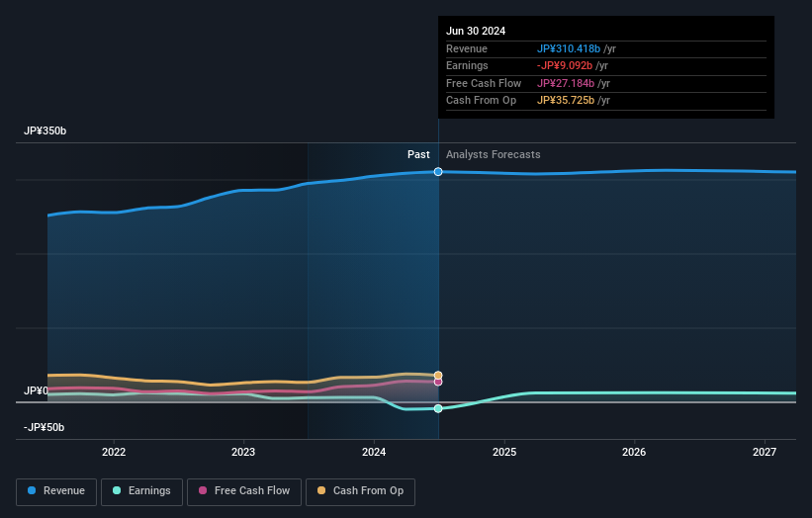Click the blue Revenue data point marker
The height and width of the screenshot is (518, 812).
438,172
